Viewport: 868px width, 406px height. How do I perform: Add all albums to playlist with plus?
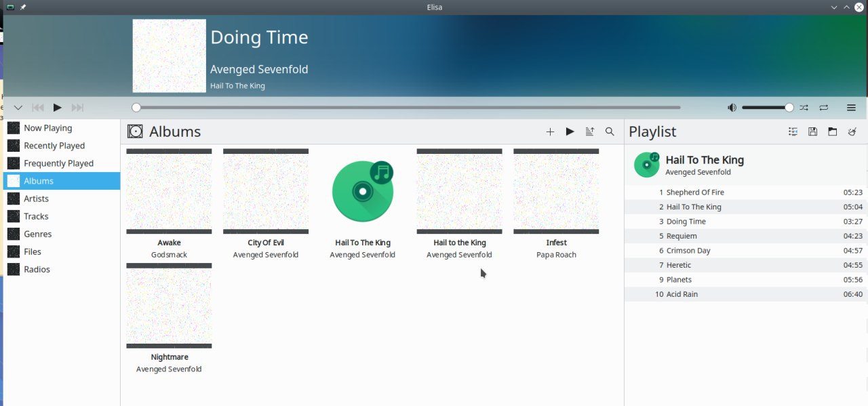[550, 131]
